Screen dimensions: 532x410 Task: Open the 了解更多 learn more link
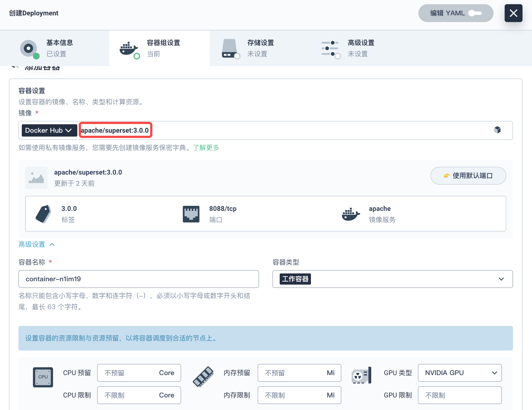(206, 148)
